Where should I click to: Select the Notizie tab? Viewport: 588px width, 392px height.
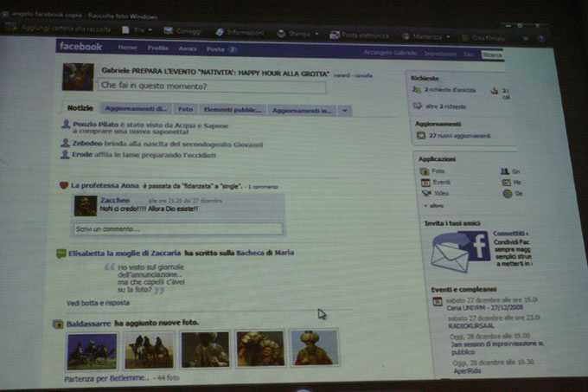80,109
